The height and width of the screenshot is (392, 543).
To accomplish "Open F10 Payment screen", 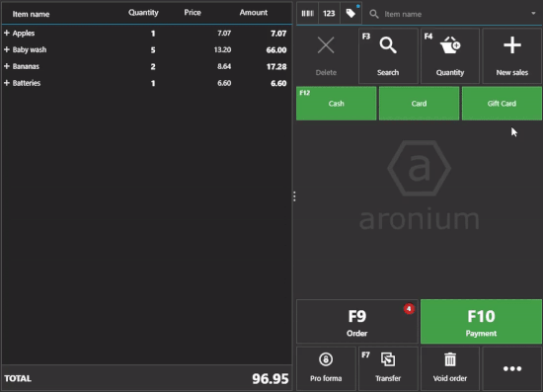I will (x=481, y=321).
